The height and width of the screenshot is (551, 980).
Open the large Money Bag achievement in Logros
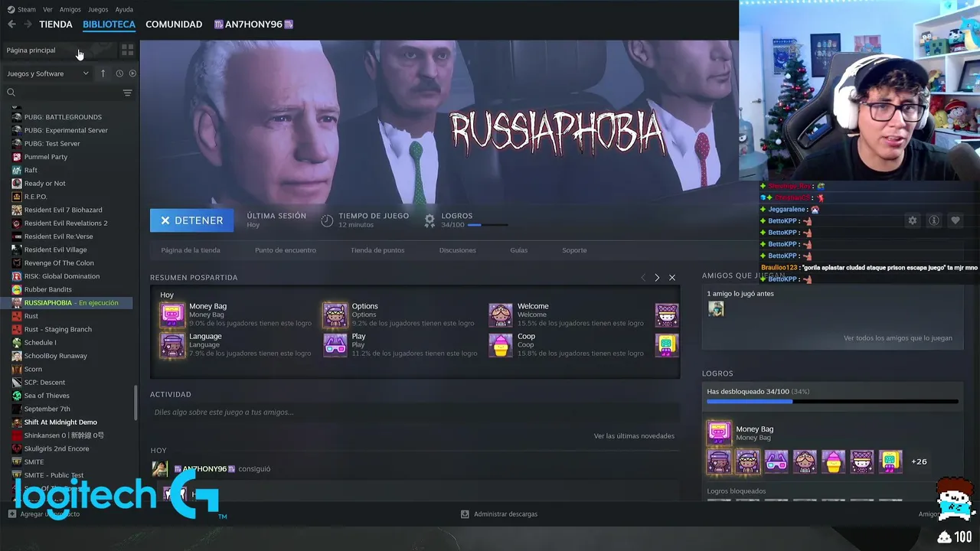719,433
